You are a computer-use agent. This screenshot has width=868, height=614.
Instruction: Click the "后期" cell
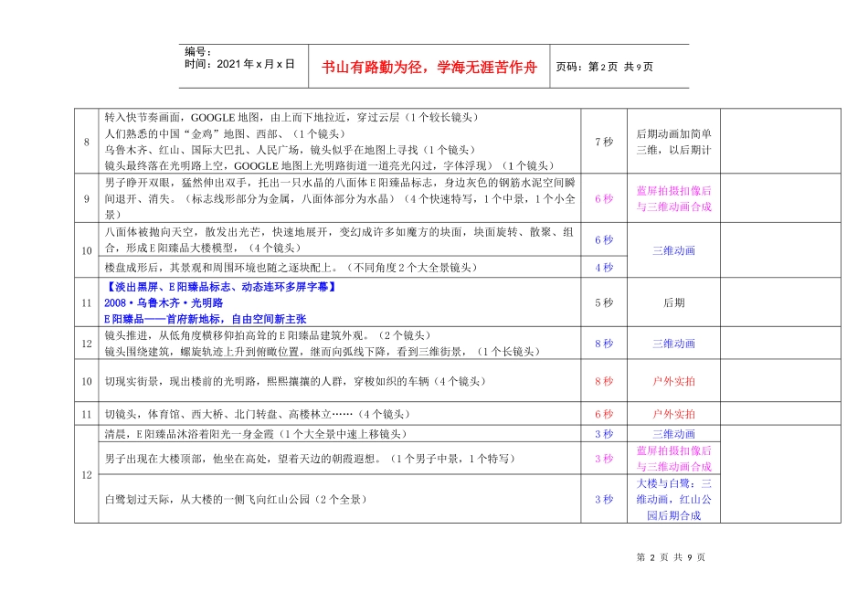click(673, 302)
